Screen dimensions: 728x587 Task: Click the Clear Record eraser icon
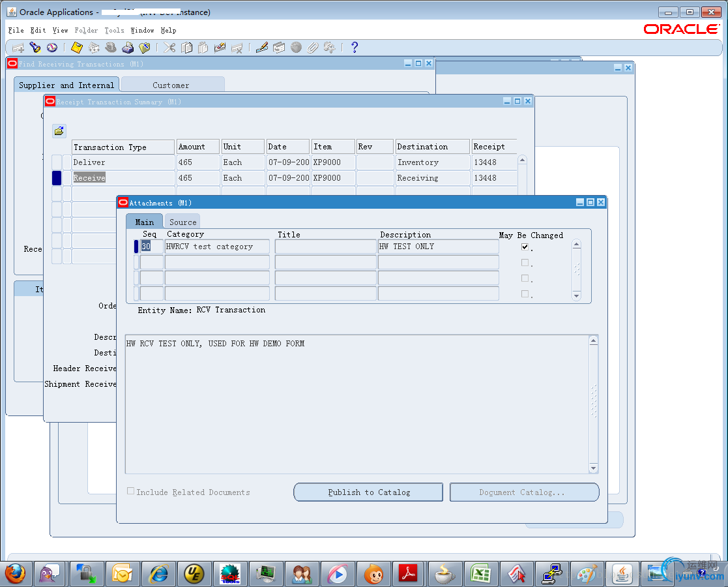(220, 48)
